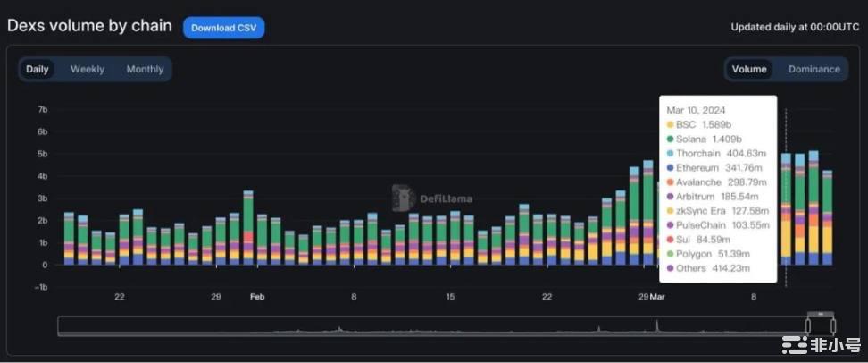Viewport: 868px width, 363px height.
Task: Click the rightmost bar in the chart
Action: (827, 217)
